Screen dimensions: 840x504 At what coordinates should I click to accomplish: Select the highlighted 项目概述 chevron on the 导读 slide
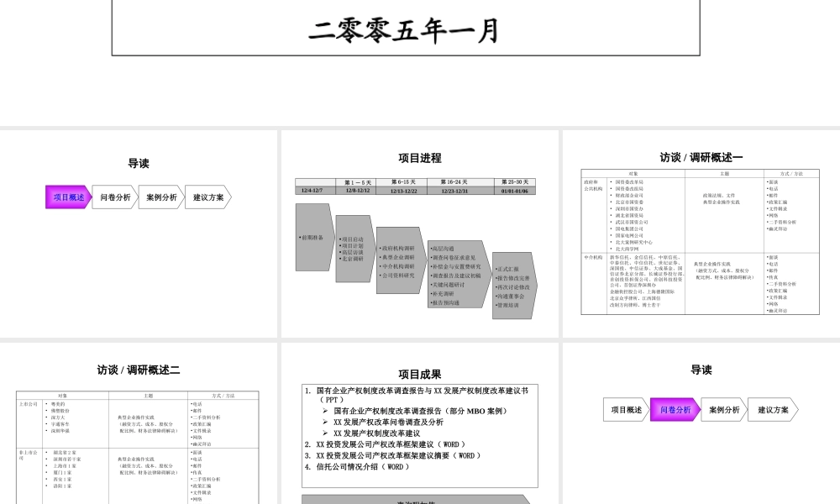click(x=67, y=197)
